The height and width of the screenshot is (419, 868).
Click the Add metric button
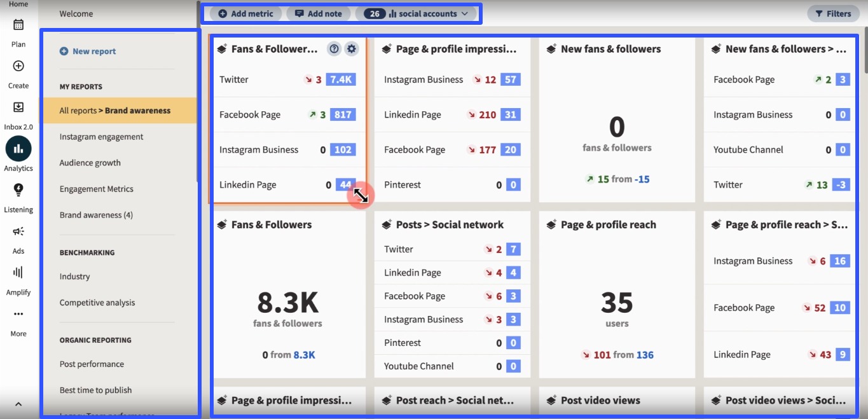tap(245, 13)
